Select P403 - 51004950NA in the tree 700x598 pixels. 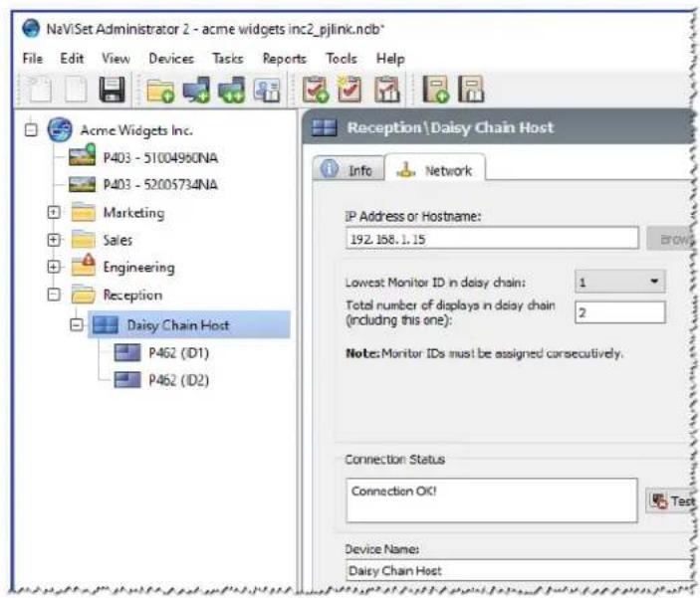coord(160,158)
